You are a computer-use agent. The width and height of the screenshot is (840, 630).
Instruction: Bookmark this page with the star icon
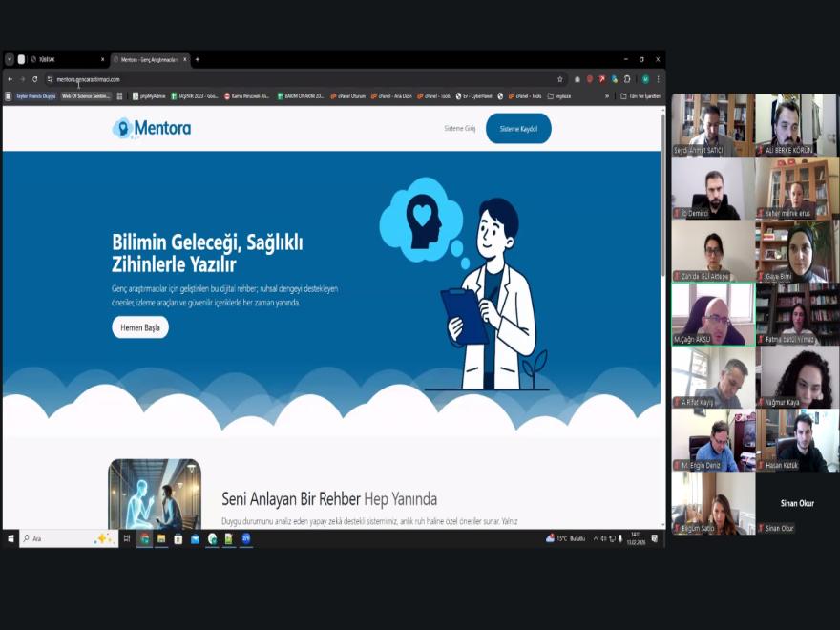pos(560,79)
